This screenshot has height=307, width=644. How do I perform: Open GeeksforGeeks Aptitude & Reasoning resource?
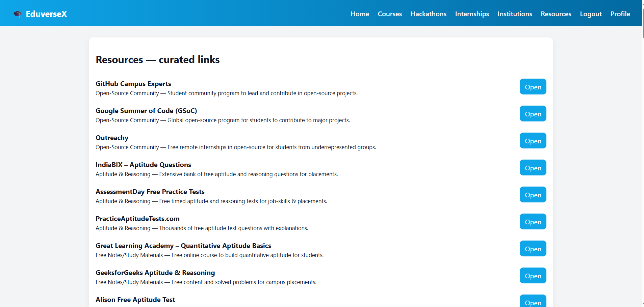(x=533, y=276)
